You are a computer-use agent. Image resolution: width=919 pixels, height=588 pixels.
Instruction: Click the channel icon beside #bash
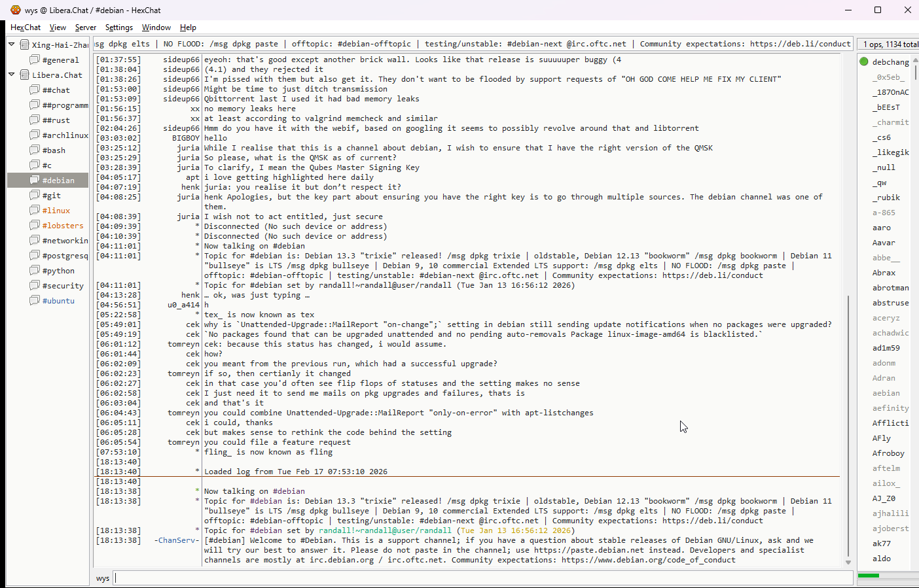pyautogui.click(x=35, y=150)
